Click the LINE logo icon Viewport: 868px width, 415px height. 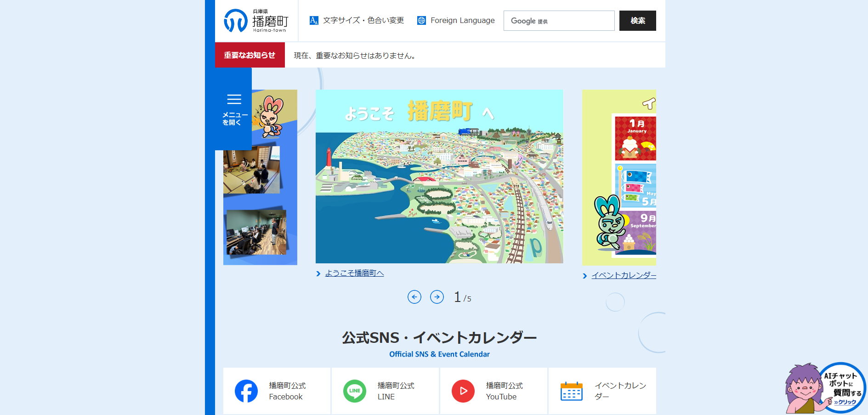tap(355, 391)
